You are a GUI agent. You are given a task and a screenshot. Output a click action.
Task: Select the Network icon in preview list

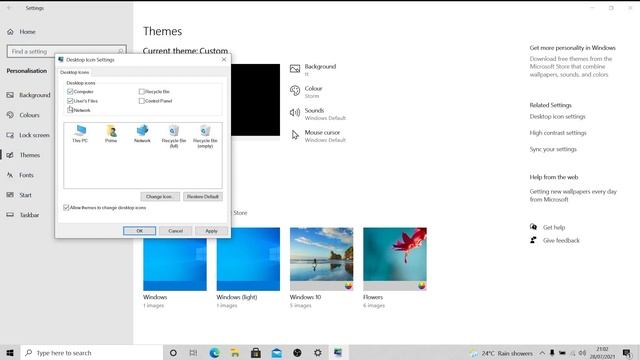click(142, 134)
